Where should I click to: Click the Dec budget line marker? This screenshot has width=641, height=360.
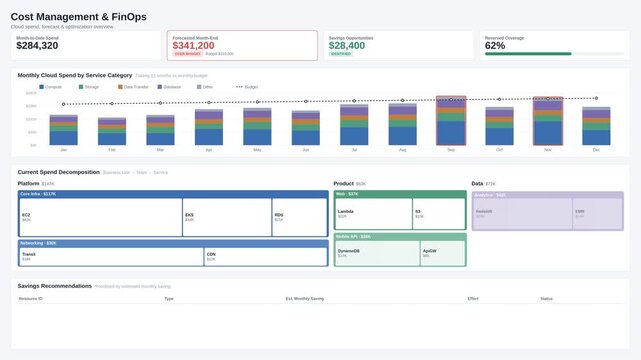click(x=596, y=98)
